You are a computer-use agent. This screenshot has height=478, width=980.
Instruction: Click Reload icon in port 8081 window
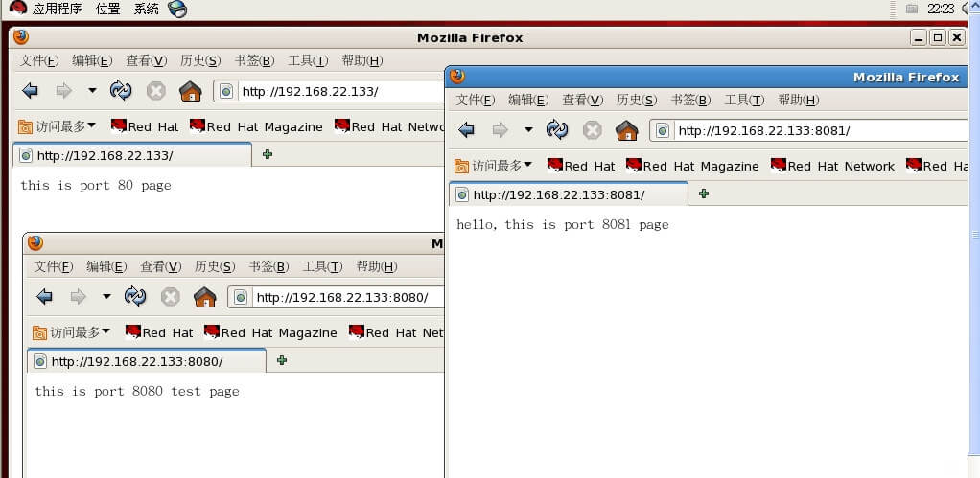(x=557, y=130)
